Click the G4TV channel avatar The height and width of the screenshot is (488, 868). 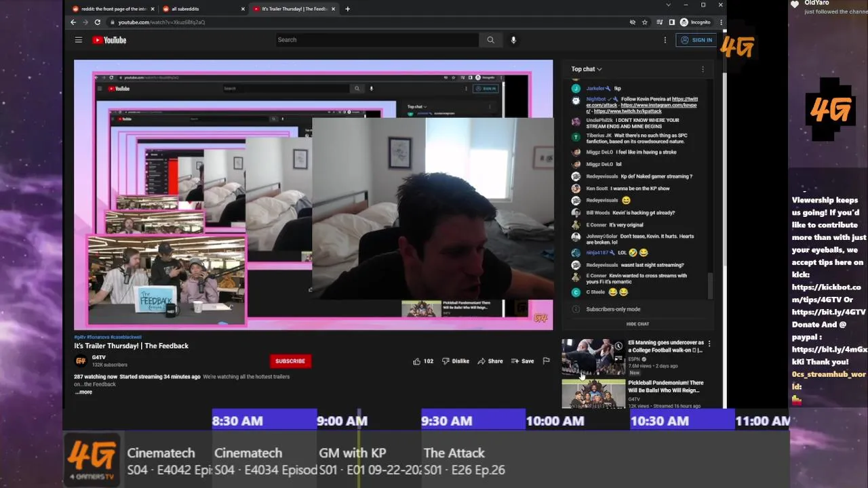pos(81,361)
